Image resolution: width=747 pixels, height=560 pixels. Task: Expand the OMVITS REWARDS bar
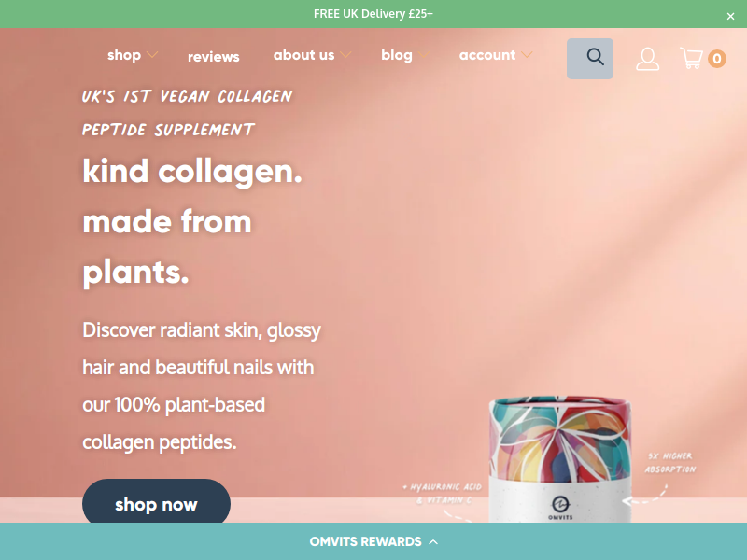click(373, 541)
